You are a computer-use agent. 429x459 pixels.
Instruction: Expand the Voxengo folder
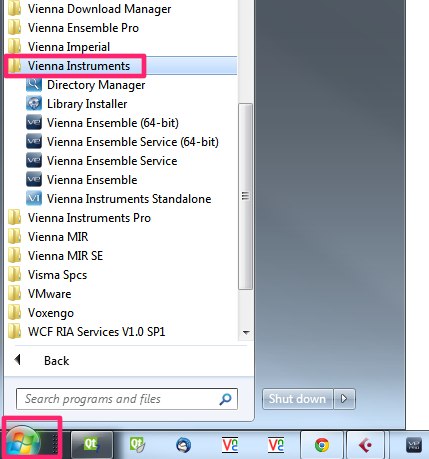pos(41,313)
